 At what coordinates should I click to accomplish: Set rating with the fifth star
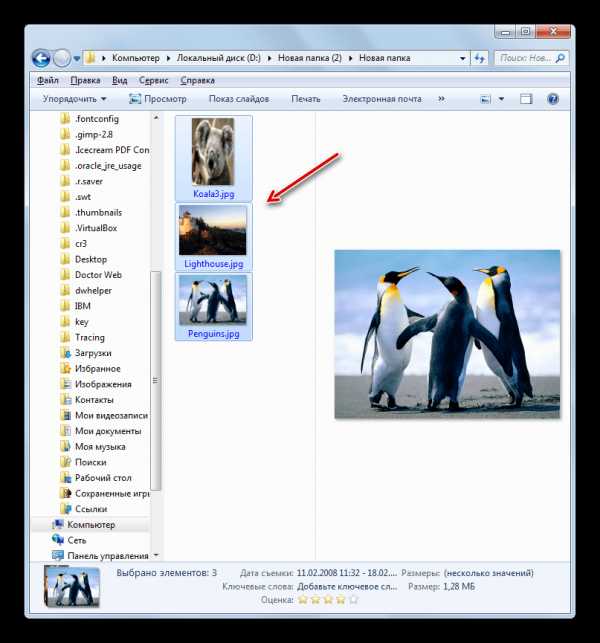point(354,600)
